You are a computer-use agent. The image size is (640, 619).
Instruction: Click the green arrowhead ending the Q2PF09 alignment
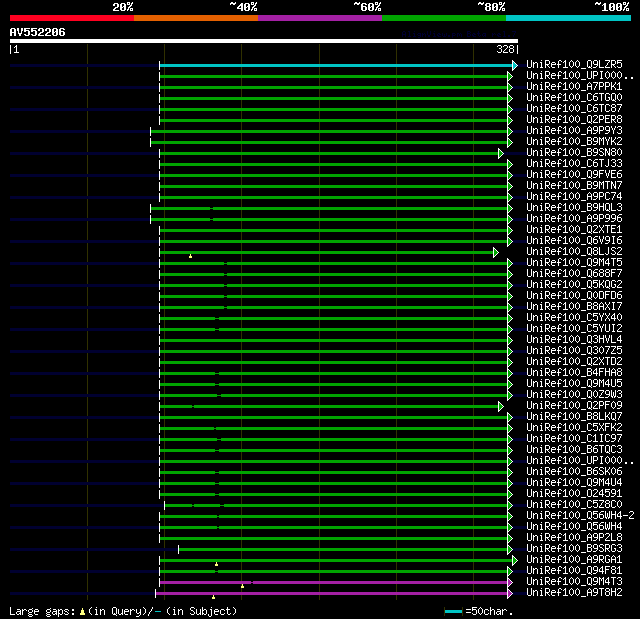click(501, 406)
